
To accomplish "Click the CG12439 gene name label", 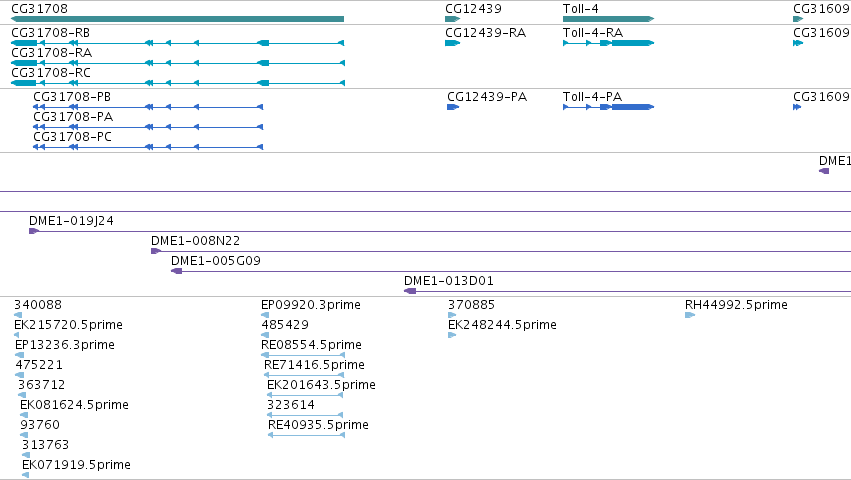I will [473, 9].
